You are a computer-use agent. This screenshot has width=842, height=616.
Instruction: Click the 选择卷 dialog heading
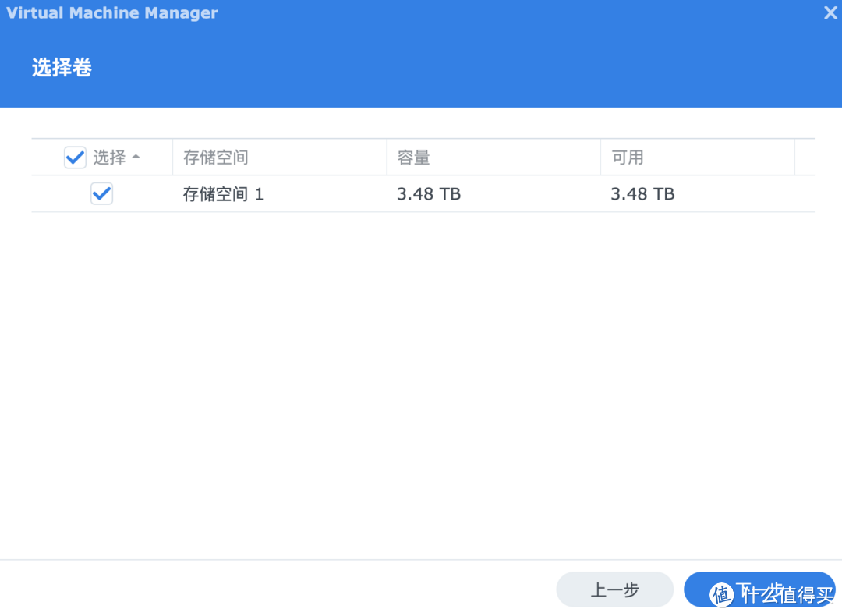62,68
